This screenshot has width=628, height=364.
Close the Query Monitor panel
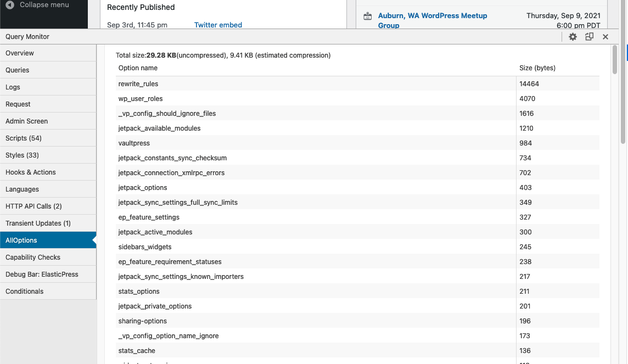[x=605, y=37]
